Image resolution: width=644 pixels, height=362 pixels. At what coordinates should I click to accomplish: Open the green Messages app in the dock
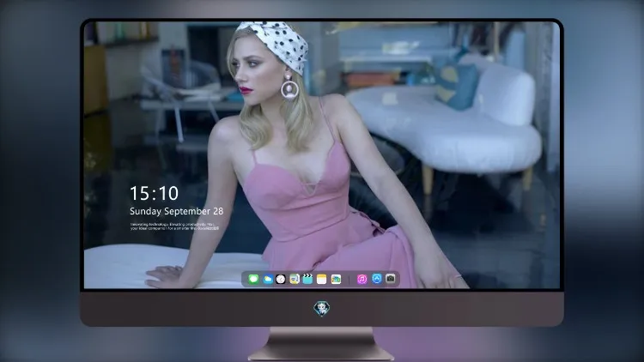[253, 279]
